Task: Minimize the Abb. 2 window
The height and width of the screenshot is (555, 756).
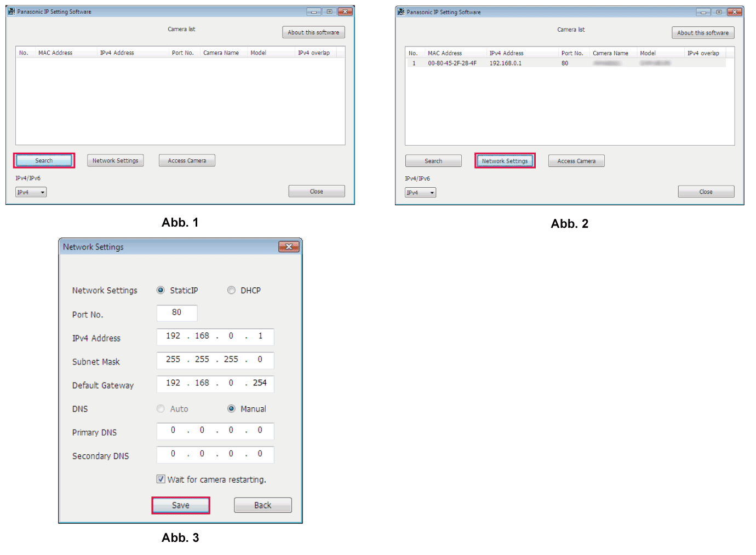Action: (703, 12)
